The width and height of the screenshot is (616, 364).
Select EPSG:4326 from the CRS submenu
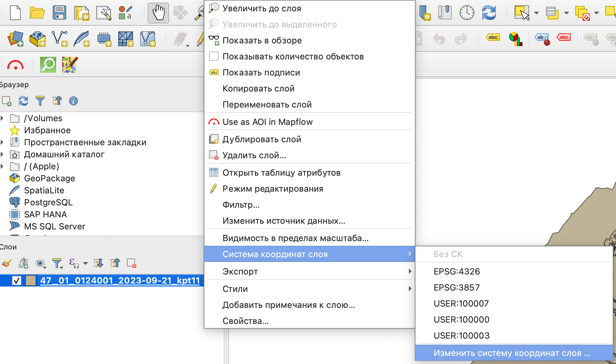[457, 271]
